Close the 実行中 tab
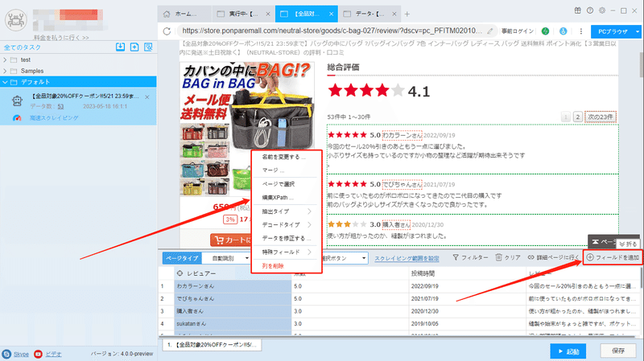Viewport: 644px width, 361px height. [x=268, y=14]
